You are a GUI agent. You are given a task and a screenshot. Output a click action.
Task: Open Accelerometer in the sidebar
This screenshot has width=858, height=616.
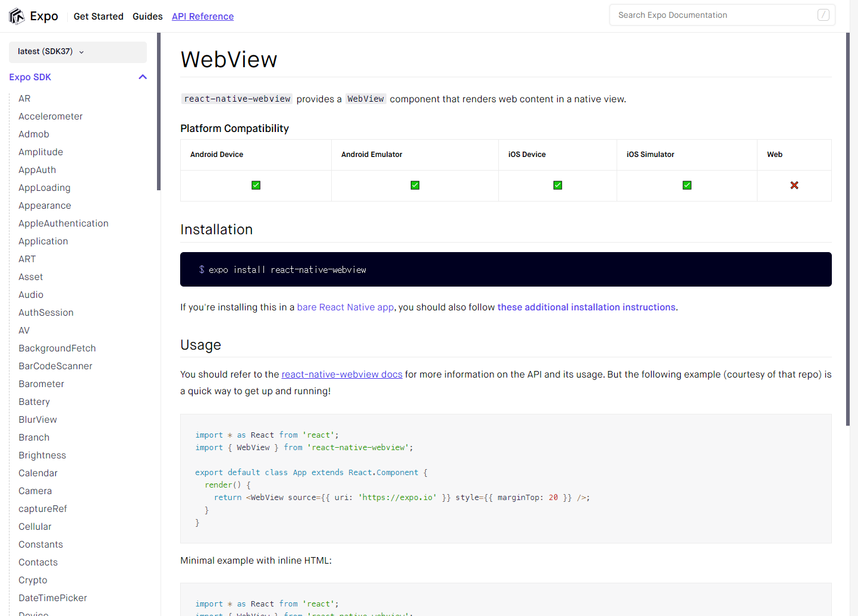coord(51,117)
